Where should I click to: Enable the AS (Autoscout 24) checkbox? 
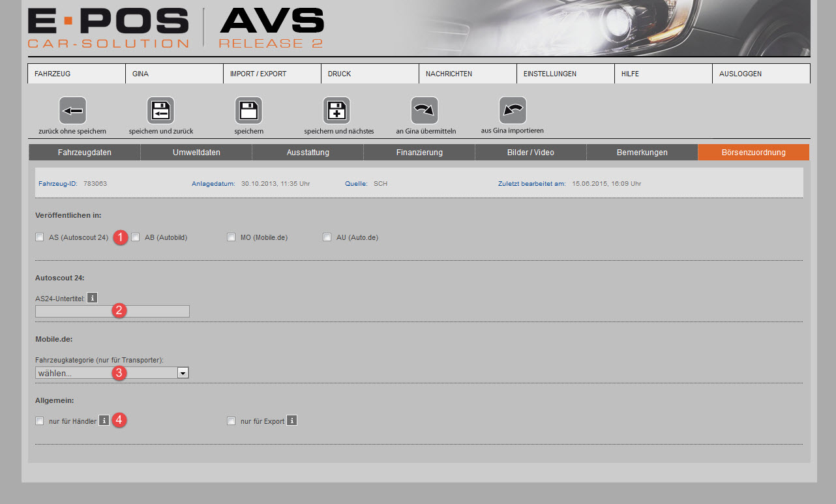pos(40,237)
